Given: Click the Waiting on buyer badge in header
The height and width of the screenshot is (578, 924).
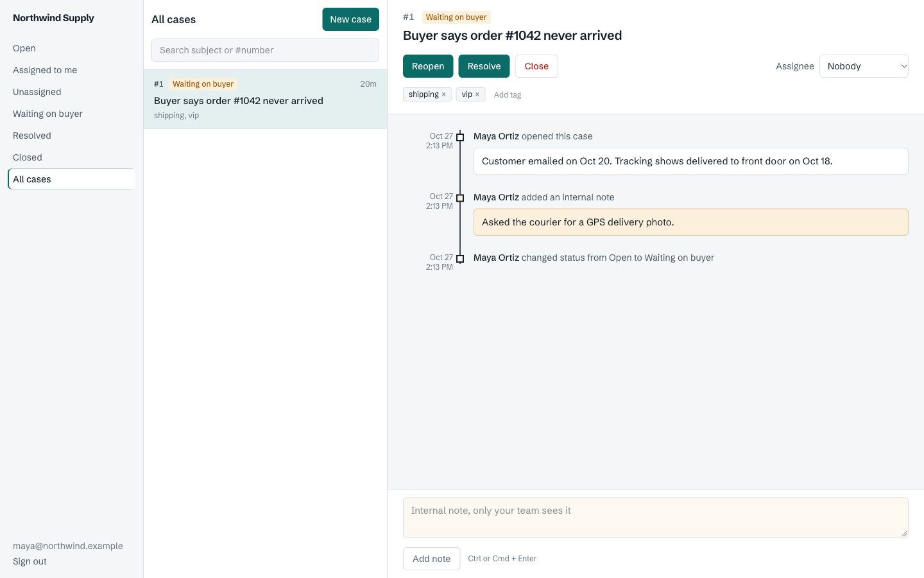Looking at the screenshot, I should [x=456, y=17].
